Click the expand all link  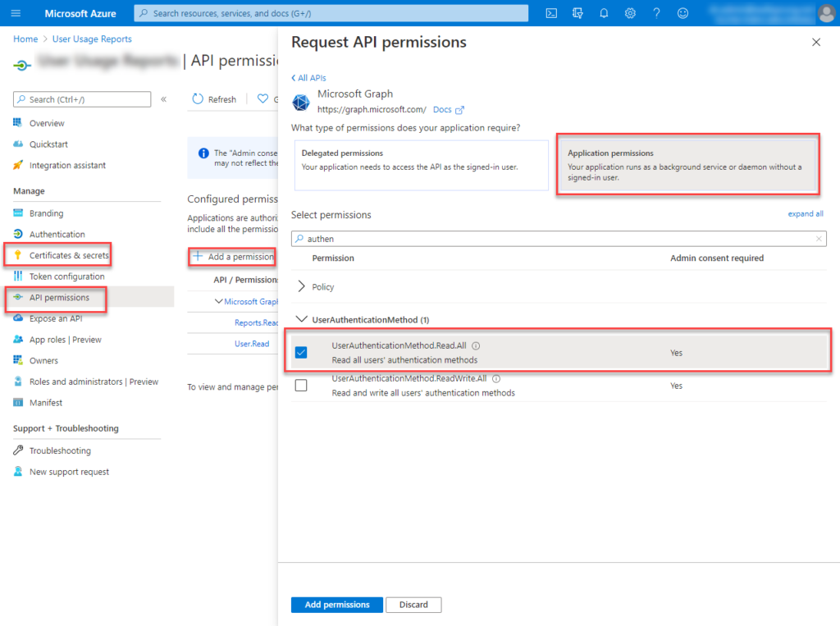pyautogui.click(x=805, y=214)
